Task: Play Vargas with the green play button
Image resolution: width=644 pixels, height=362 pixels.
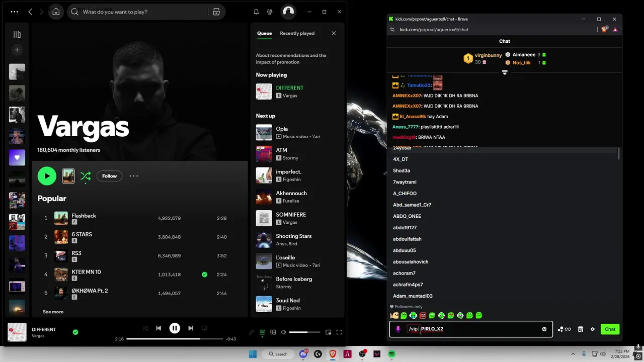Action: click(x=47, y=176)
